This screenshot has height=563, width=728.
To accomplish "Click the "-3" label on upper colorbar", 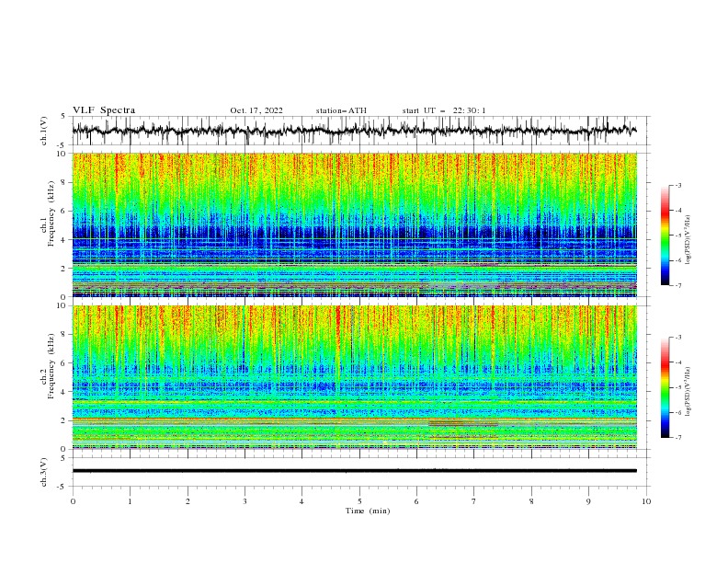I will point(678,185).
